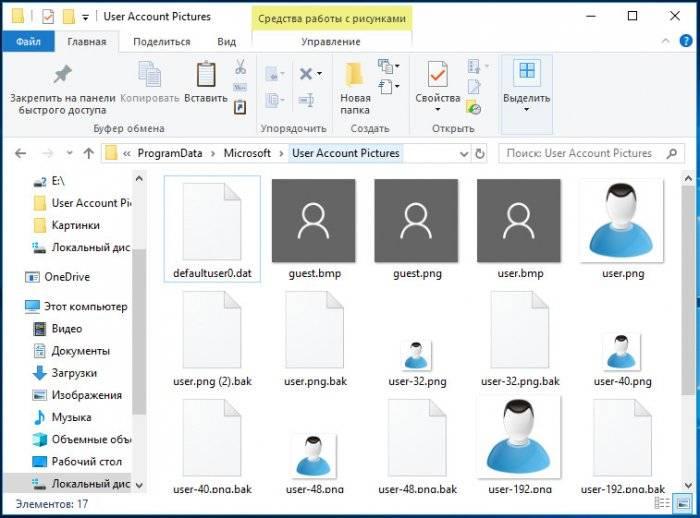Screen dimensions: 700x518
Task: Open the delete options dropdown arrow
Action: click(x=320, y=73)
